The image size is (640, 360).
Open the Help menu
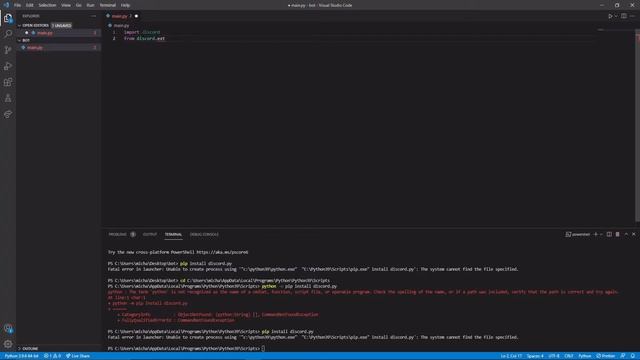(125, 5)
